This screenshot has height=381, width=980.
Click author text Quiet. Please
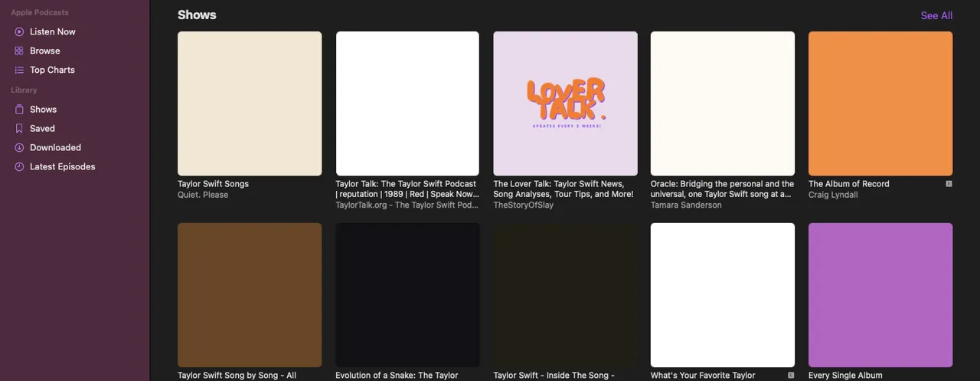click(203, 195)
